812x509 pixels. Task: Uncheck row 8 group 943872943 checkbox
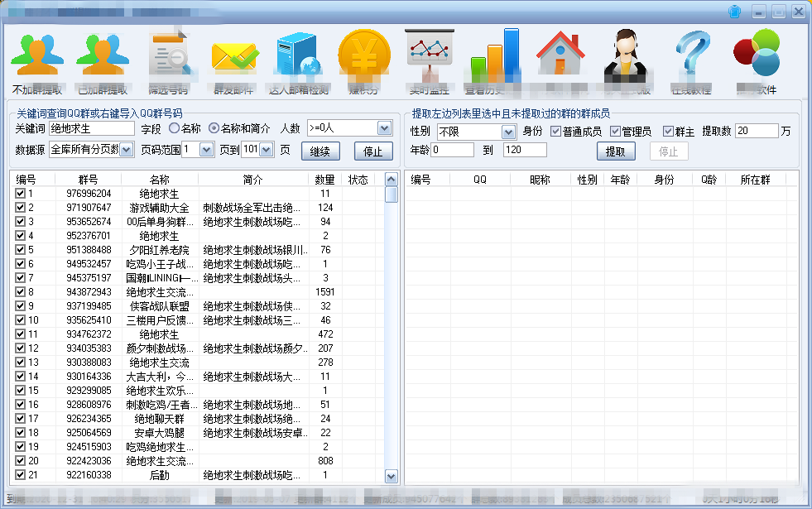click(20, 291)
